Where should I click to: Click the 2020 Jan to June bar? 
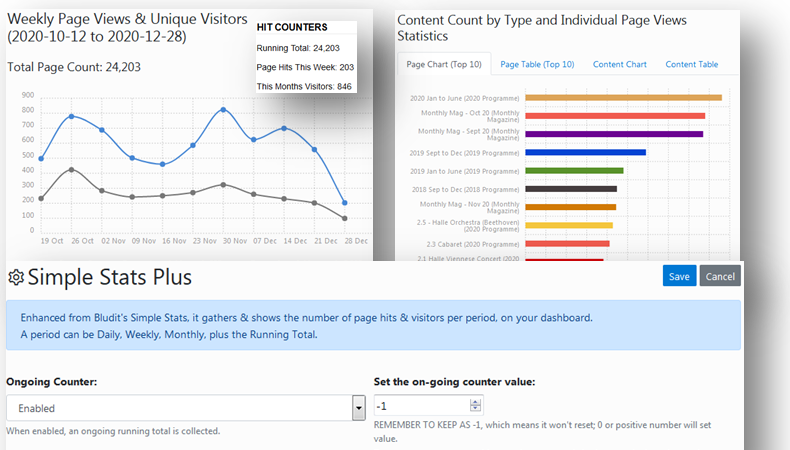click(x=623, y=98)
